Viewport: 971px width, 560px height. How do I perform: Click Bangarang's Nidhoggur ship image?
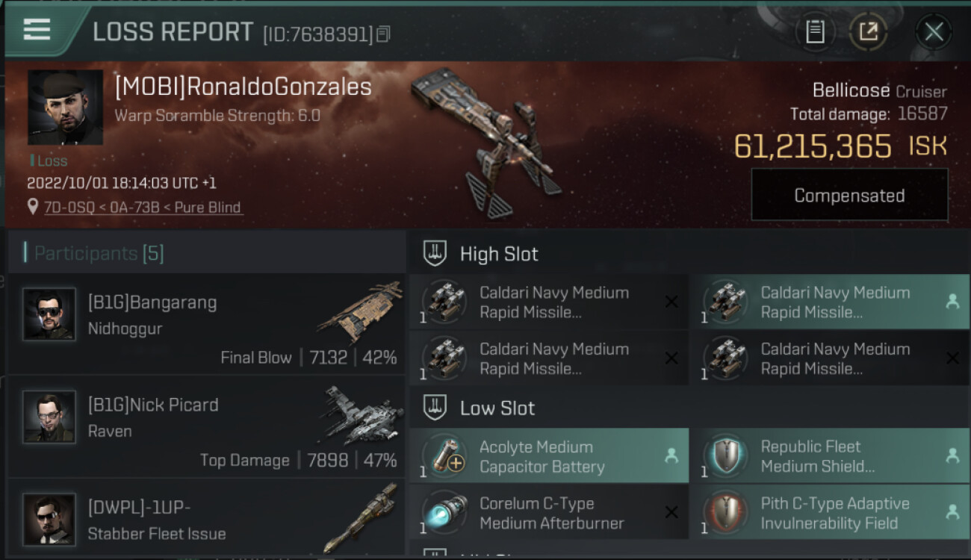tap(360, 311)
